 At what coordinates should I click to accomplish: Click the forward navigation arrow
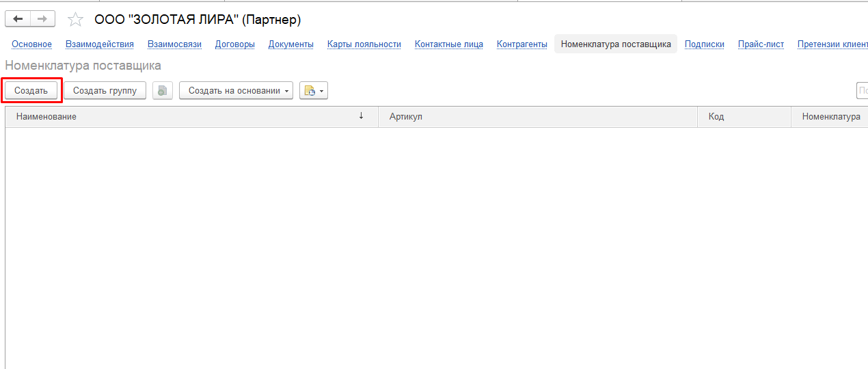click(42, 19)
